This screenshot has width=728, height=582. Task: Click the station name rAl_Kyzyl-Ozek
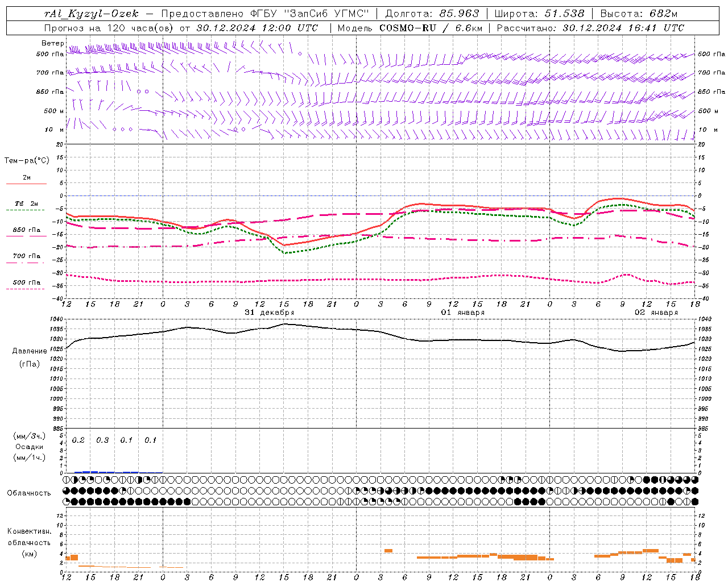[x=91, y=14]
